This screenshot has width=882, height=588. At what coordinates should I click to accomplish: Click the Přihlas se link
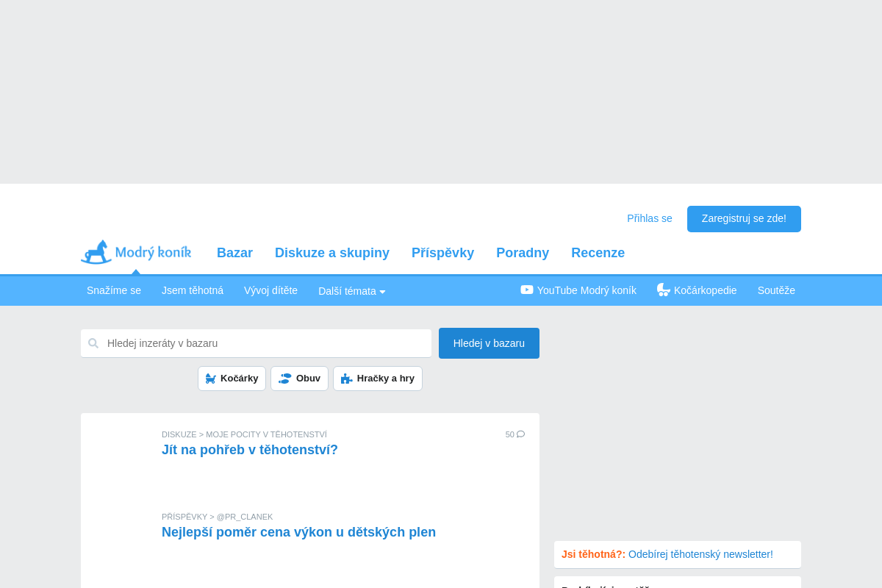click(649, 218)
